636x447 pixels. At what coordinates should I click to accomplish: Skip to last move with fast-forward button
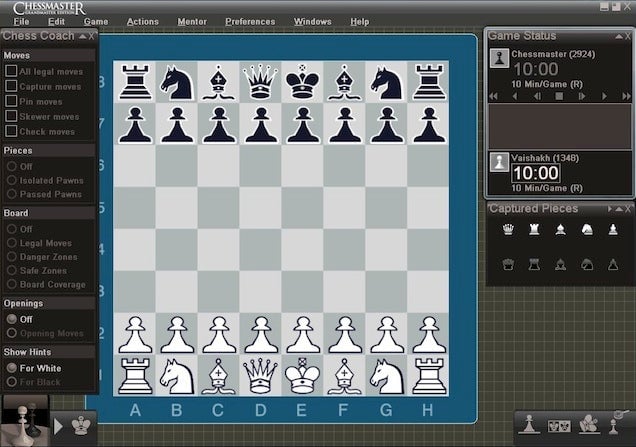click(626, 96)
